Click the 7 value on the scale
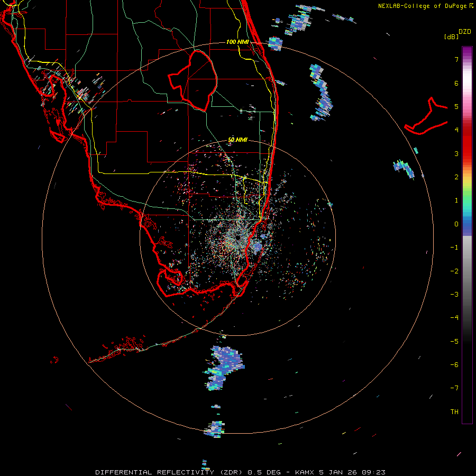This screenshot has height=476, width=476. (x=456, y=59)
